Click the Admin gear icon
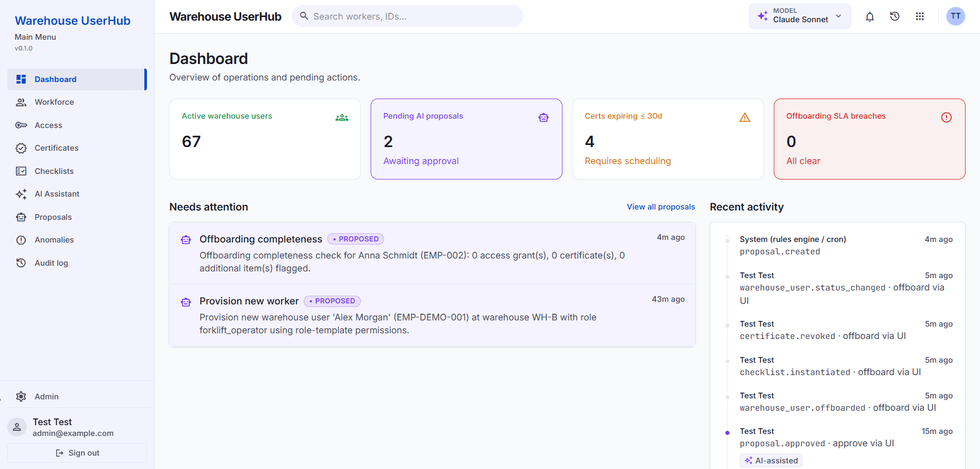The image size is (980, 469). pos(21,397)
